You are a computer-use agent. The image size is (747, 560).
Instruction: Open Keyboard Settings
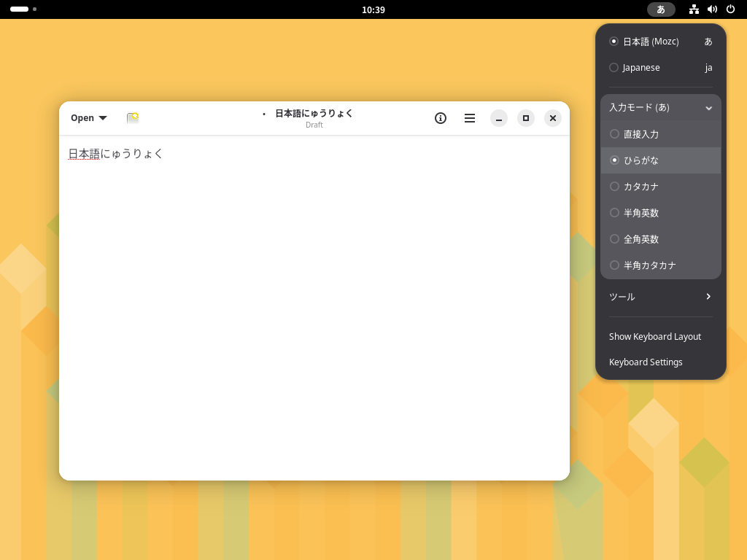click(x=646, y=362)
